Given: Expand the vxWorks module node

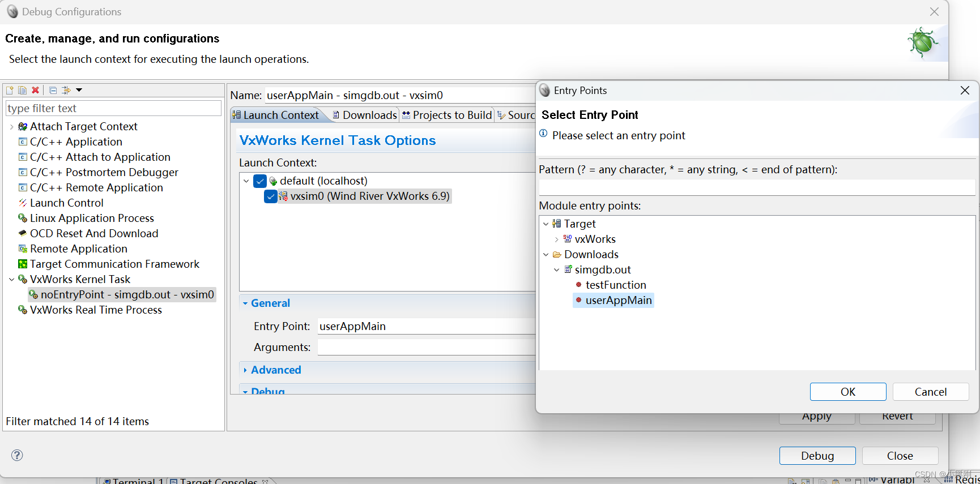Looking at the screenshot, I should click(557, 239).
